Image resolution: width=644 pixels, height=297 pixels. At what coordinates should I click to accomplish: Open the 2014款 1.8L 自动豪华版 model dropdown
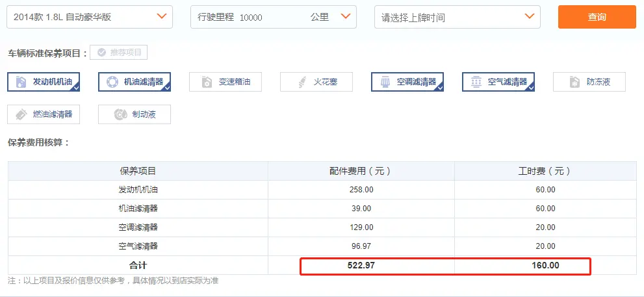click(x=161, y=16)
